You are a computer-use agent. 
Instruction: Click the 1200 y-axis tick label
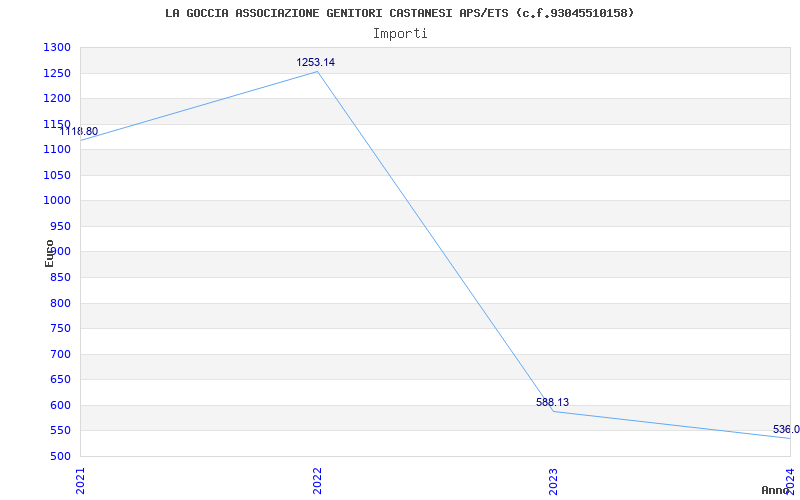(57, 99)
